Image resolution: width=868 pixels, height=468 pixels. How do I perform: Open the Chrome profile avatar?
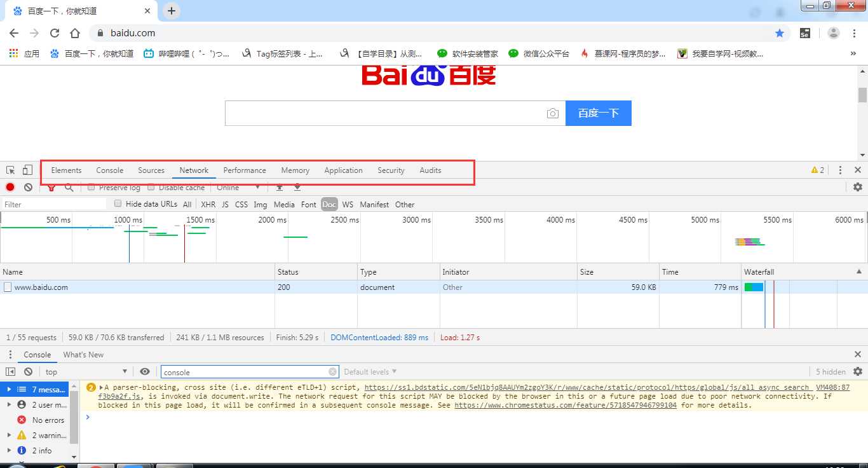click(x=834, y=33)
